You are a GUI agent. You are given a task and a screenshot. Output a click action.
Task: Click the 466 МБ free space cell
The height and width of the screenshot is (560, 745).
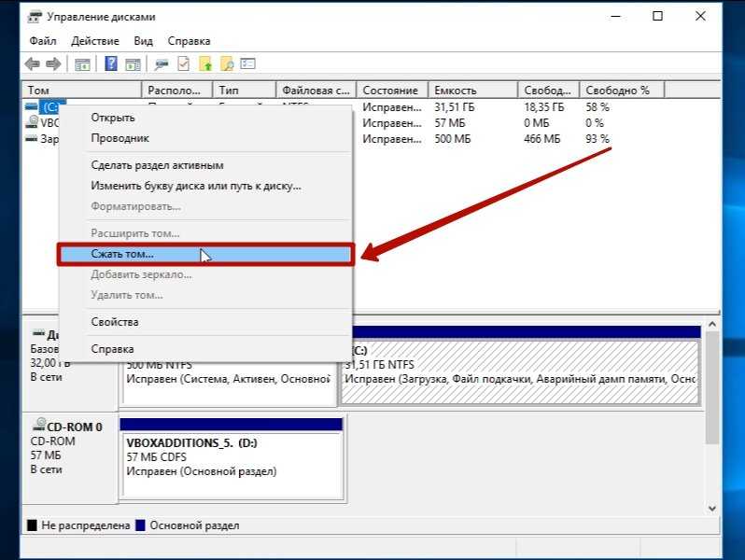coord(542,139)
